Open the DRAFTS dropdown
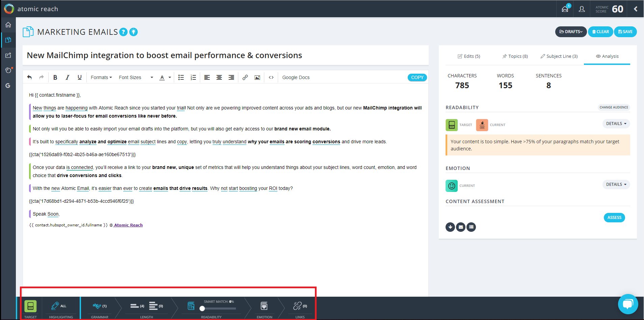The image size is (644, 320). click(x=571, y=32)
